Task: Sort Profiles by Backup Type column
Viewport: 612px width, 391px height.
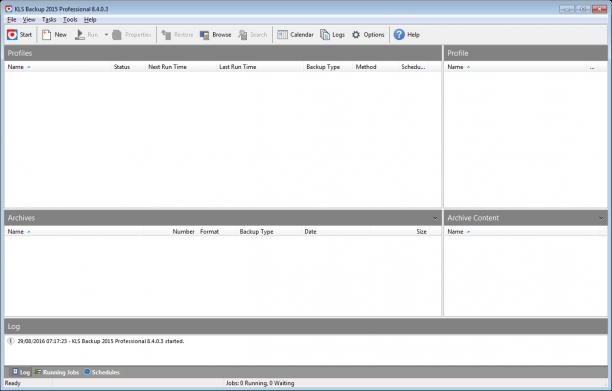Action: tap(323, 67)
